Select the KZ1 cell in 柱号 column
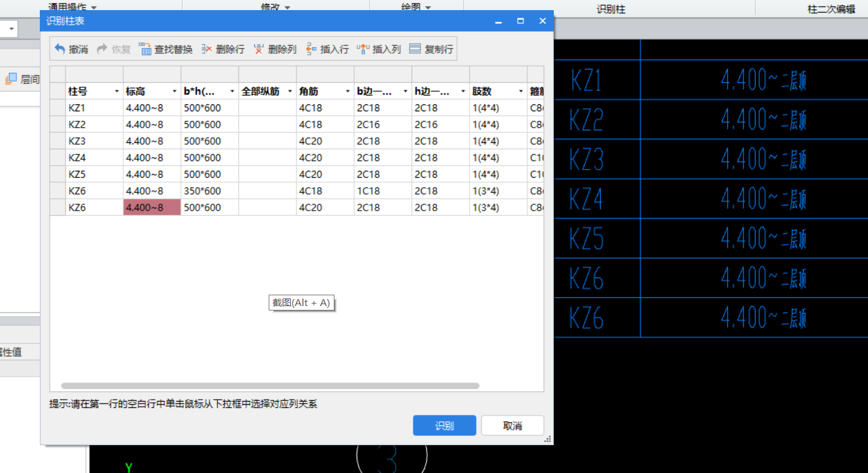The image size is (868, 473). point(94,108)
